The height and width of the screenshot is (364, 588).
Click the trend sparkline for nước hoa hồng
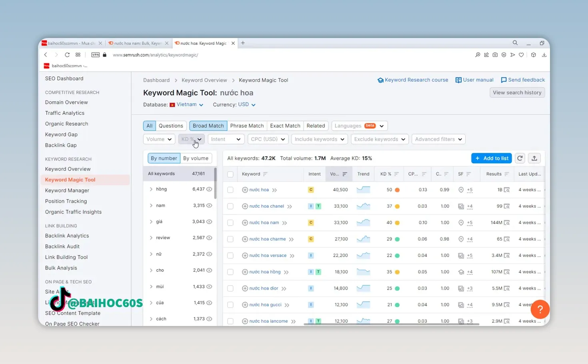click(x=363, y=272)
